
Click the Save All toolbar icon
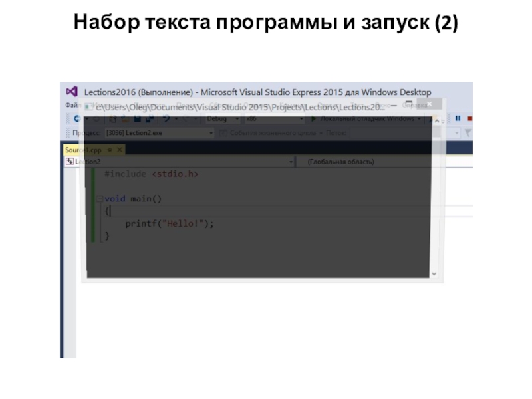pyautogui.click(x=150, y=119)
